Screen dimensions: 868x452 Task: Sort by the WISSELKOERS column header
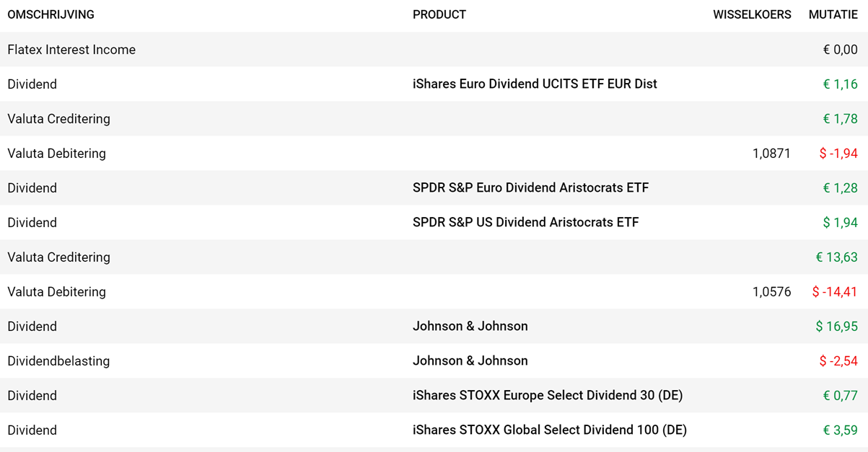click(751, 14)
